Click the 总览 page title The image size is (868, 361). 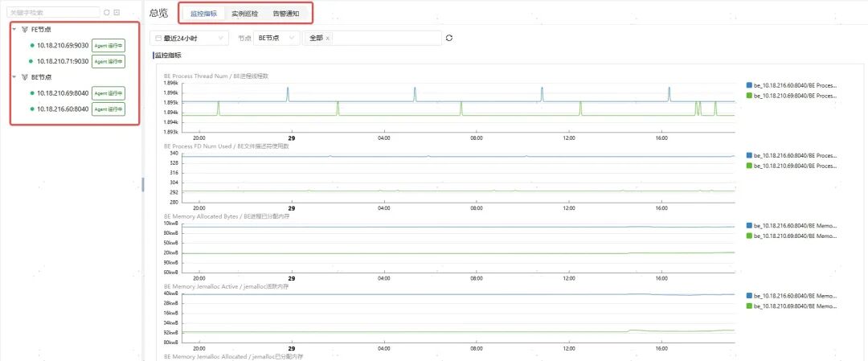[x=159, y=13]
